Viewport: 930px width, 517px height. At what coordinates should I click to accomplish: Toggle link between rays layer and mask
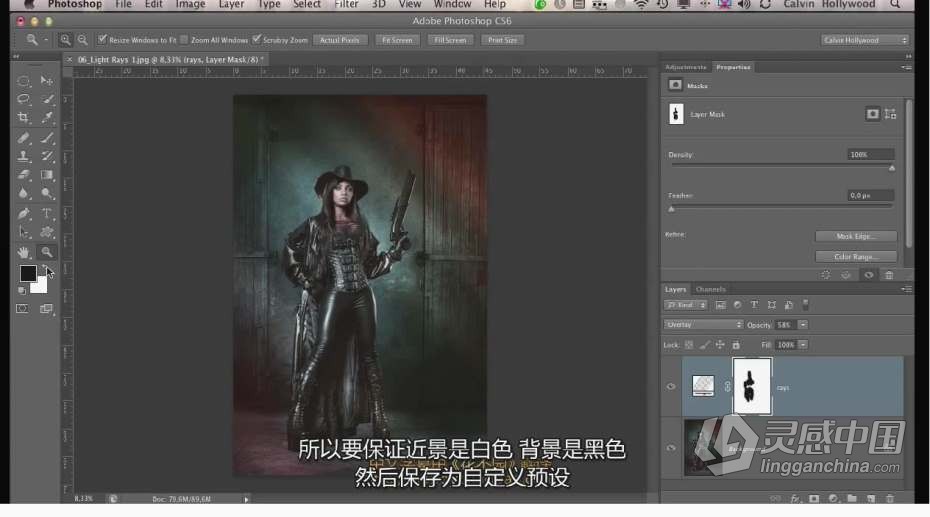click(727, 387)
